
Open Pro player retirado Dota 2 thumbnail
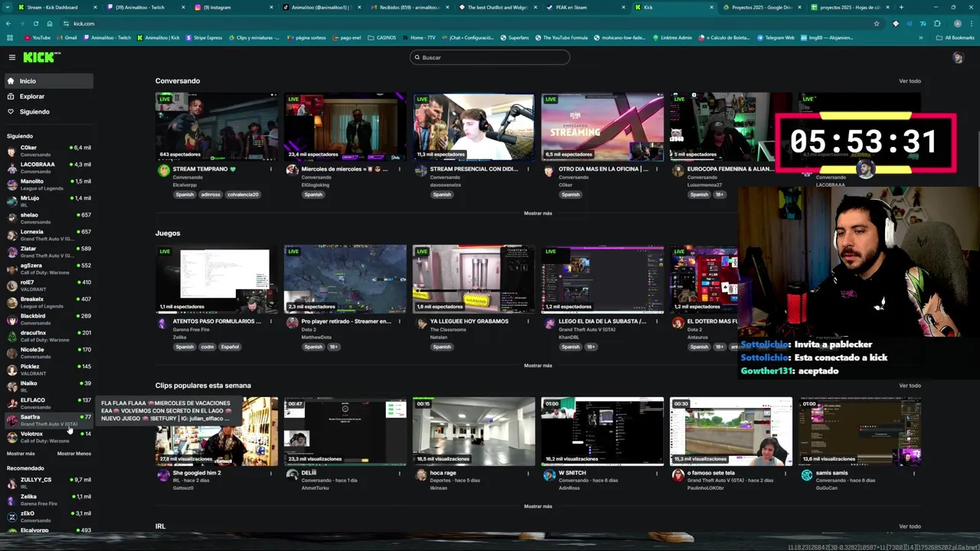tap(345, 279)
